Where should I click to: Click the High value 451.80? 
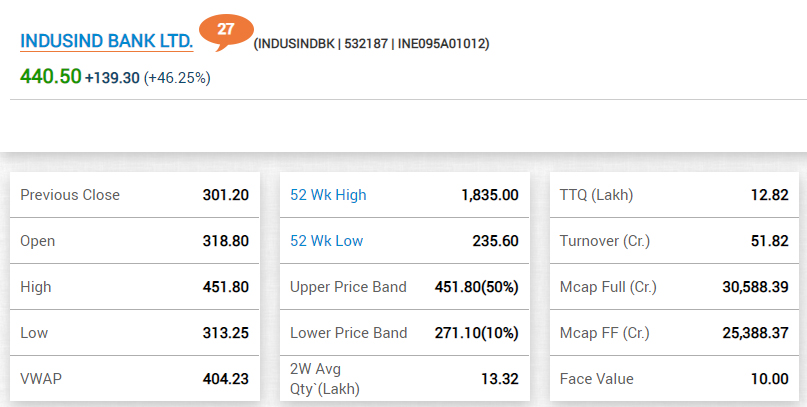point(225,287)
